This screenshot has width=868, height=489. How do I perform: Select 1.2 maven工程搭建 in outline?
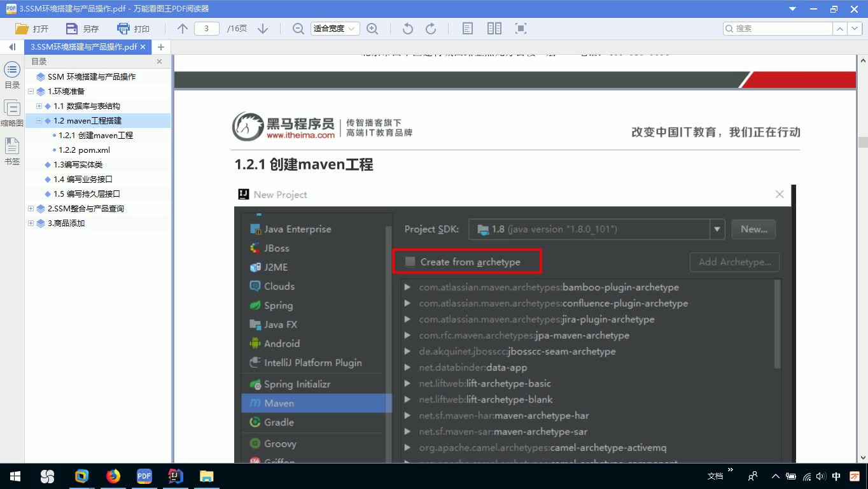(x=87, y=120)
